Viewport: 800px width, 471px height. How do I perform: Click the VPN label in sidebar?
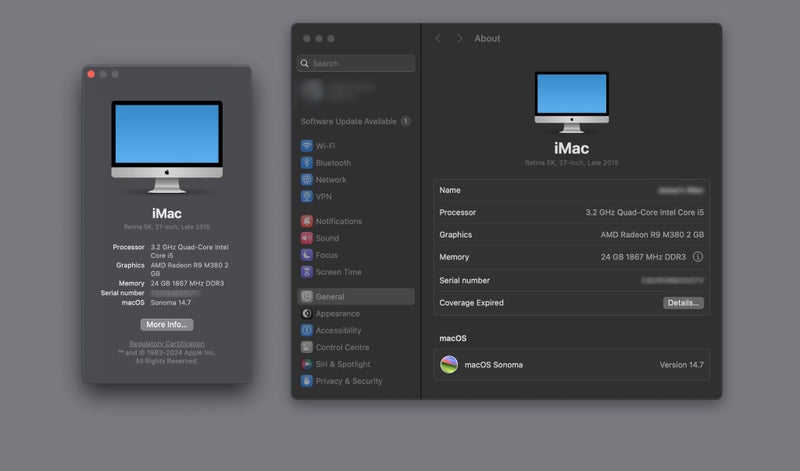323,196
